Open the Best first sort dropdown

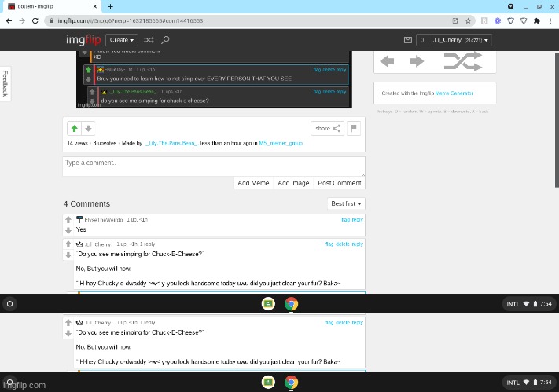[x=346, y=203]
